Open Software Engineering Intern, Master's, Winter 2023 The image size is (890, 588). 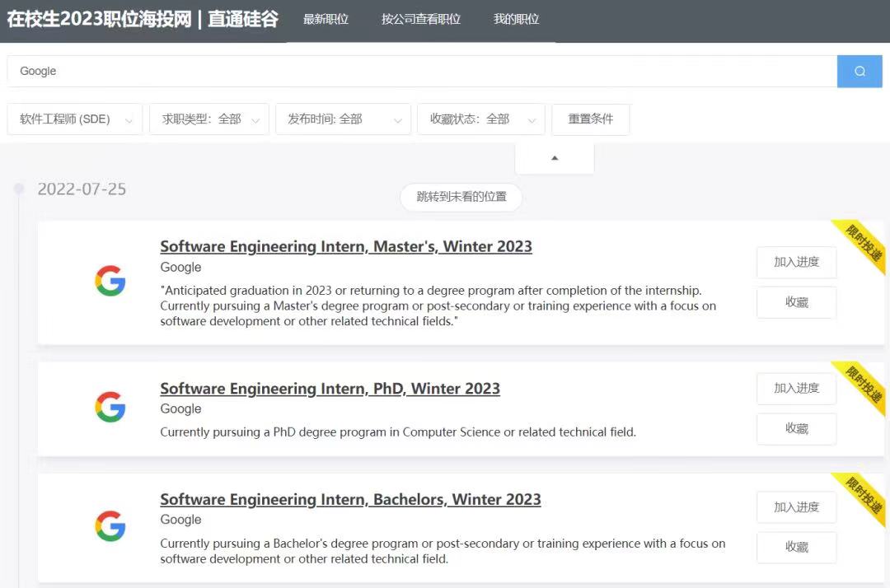pyautogui.click(x=346, y=247)
